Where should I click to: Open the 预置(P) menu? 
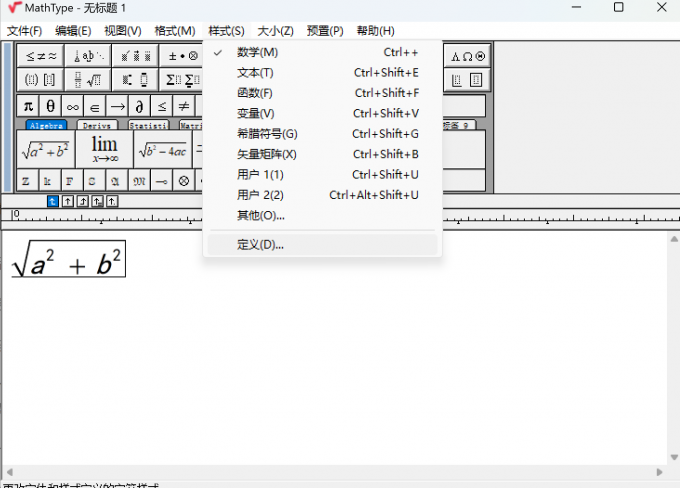pos(325,31)
